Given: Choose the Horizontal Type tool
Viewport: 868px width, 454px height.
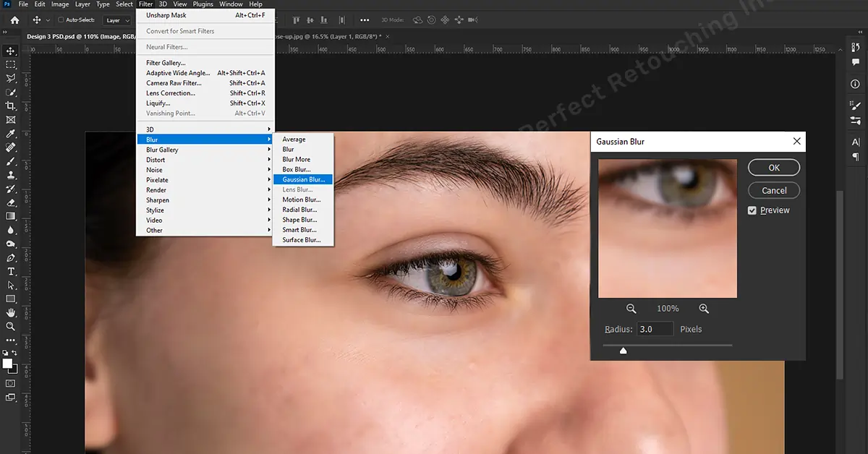Looking at the screenshot, I should [x=11, y=272].
